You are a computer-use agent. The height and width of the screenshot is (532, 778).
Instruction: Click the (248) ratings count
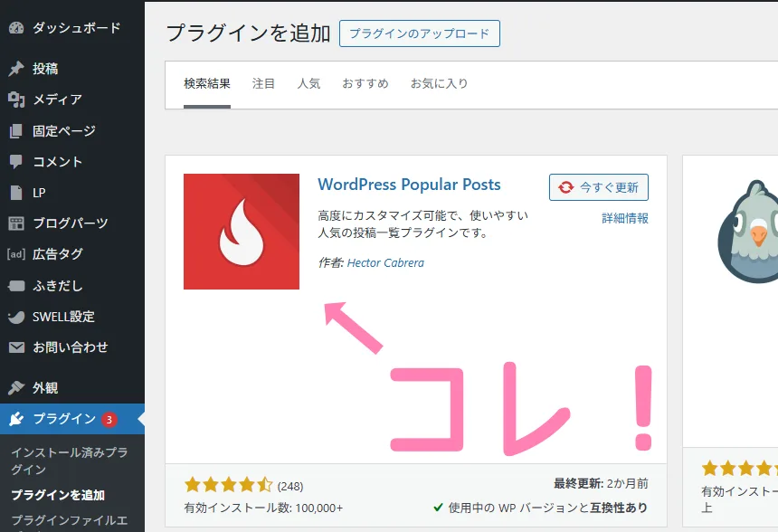click(x=290, y=487)
